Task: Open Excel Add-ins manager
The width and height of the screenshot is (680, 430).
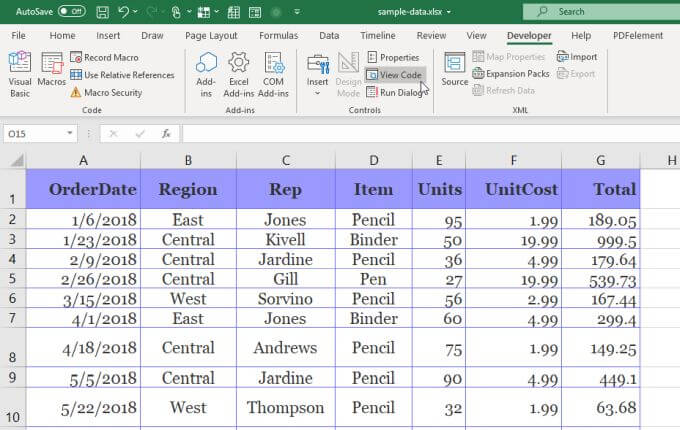Action: tap(239, 74)
